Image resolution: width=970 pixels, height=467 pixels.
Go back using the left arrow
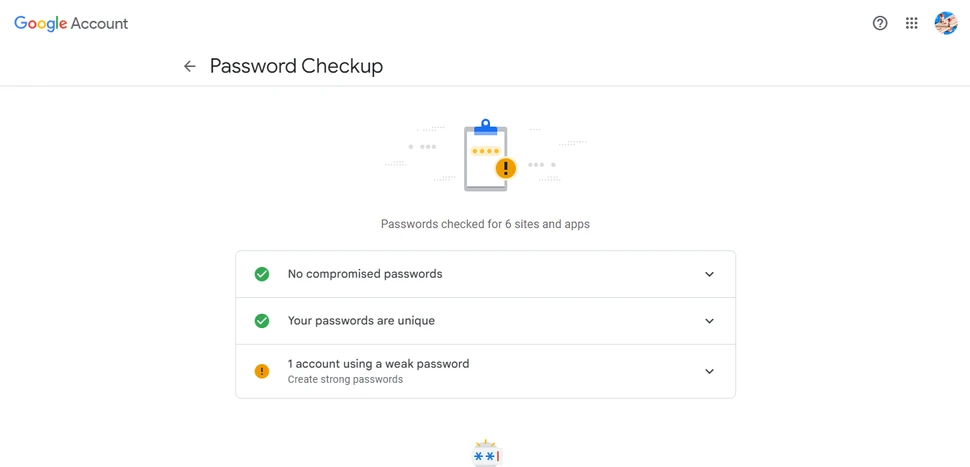(x=190, y=66)
